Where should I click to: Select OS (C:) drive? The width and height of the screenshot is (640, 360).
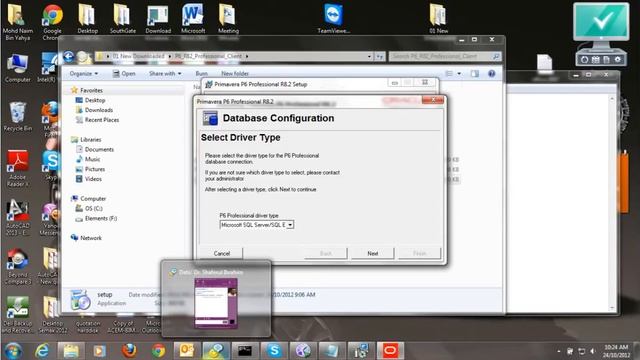coord(93,208)
